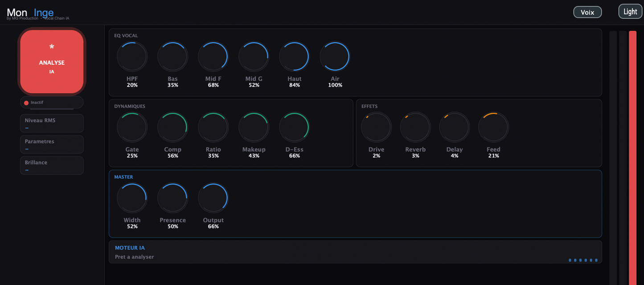Click the Haut EQ knob
Viewport: 644px width, 285px height.
294,57
